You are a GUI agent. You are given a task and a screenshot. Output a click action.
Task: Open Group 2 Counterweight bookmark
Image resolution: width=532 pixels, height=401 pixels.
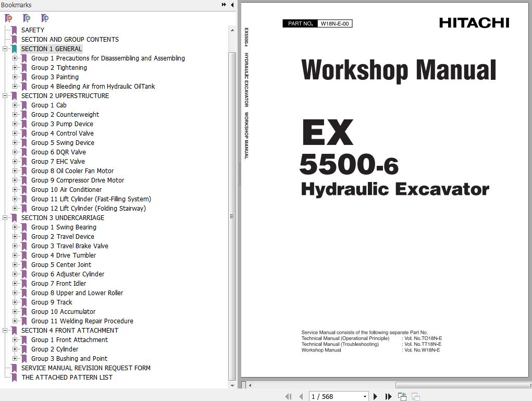pos(65,115)
